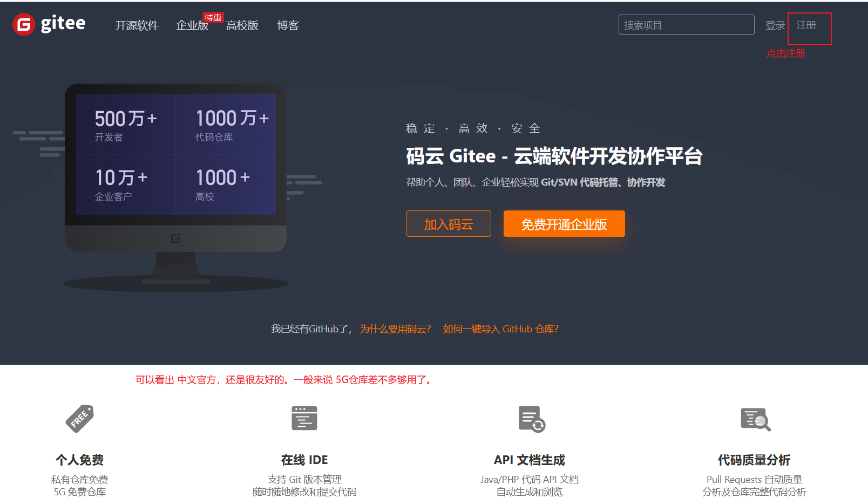The width and height of the screenshot is (868, 498).
Task: Open the 企业版 menu item
Action: tap(192, 25)
